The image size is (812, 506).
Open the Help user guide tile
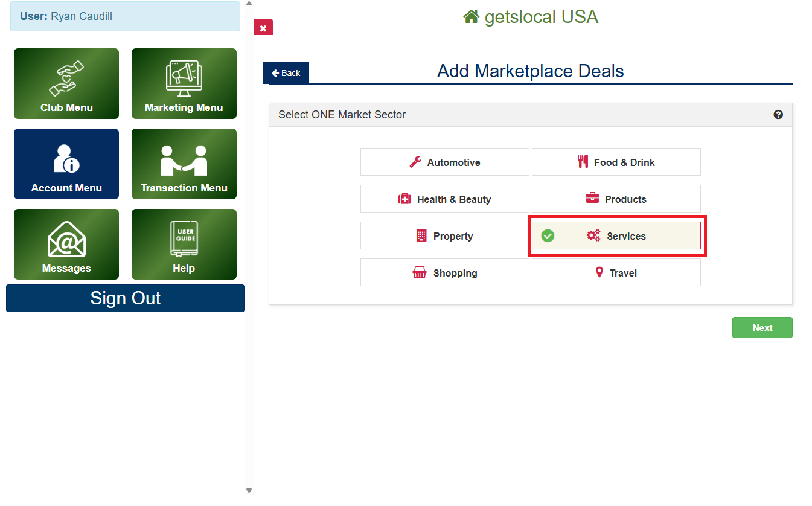tap(184, 244)
